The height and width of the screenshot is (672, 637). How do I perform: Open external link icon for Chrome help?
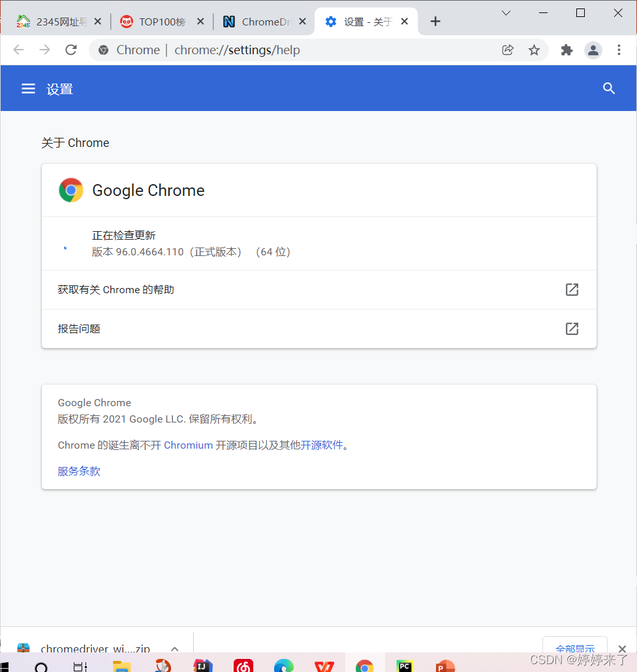pyautogui.click(x=572, y=290)
